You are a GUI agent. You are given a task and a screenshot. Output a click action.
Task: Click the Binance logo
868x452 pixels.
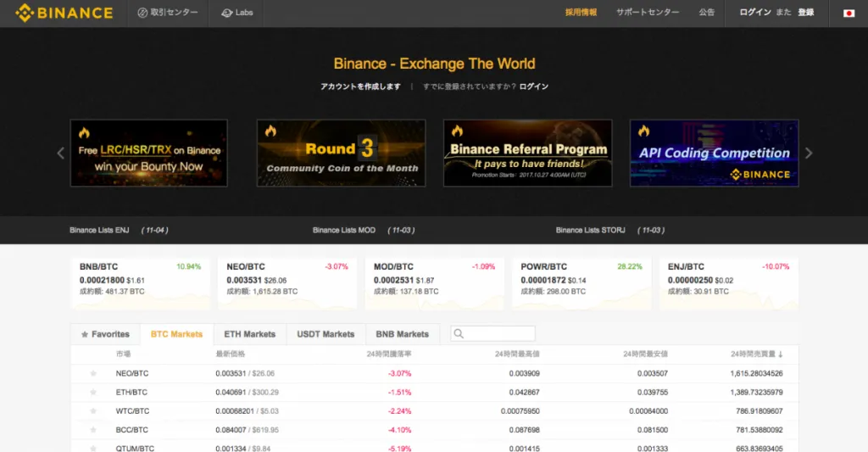coord(64,13)
